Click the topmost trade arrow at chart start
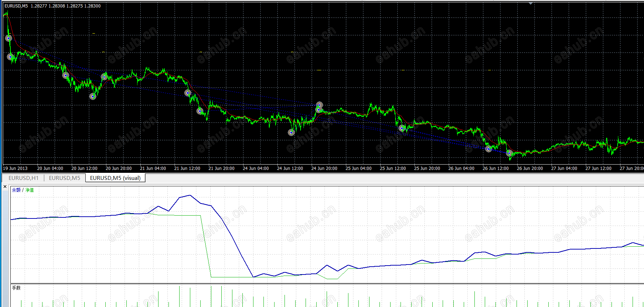The width and height of the screenshot is (644, 307). [x=9, y=38]
